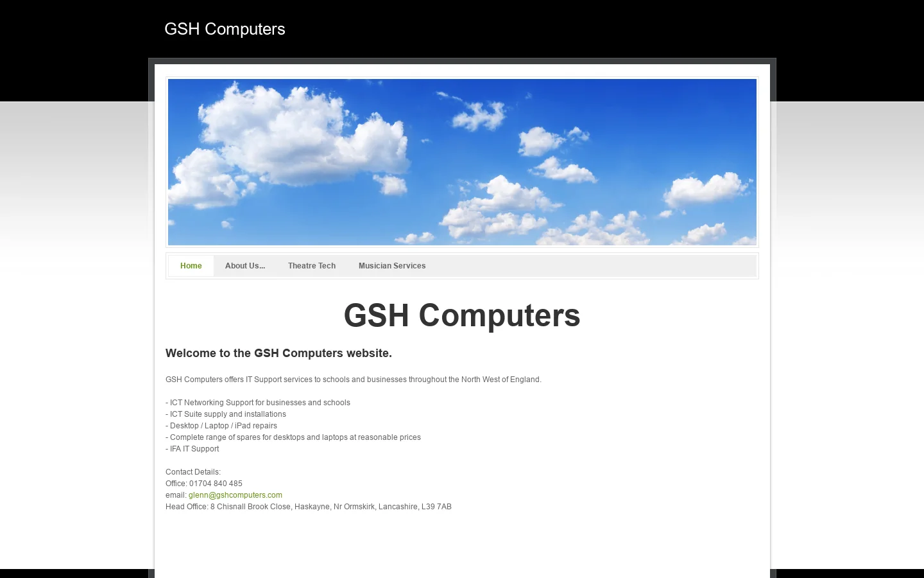Image resolution: width=924 pixels, height=578 pixels.
Task: Click the large GSH Computers page heading
Action: point(462,315)
